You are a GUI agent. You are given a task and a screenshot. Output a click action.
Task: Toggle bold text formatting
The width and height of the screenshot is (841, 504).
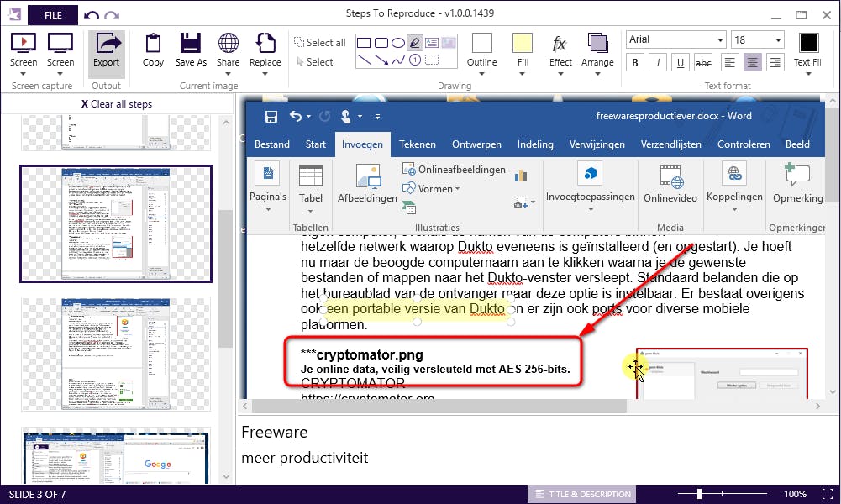tap(636, 63)
